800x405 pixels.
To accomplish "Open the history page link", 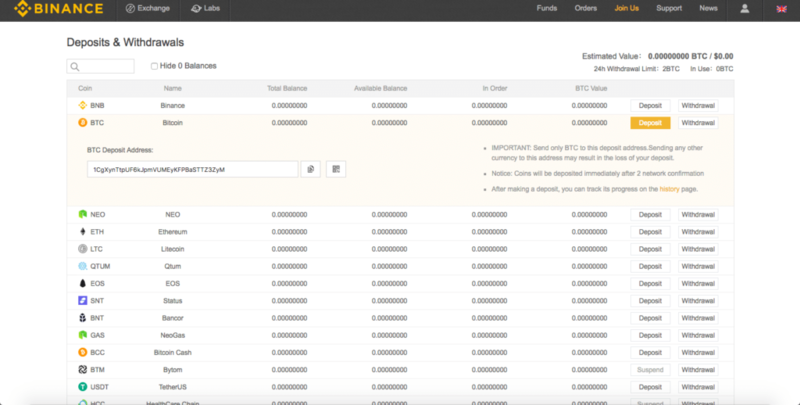I will (x=669, y=189).
